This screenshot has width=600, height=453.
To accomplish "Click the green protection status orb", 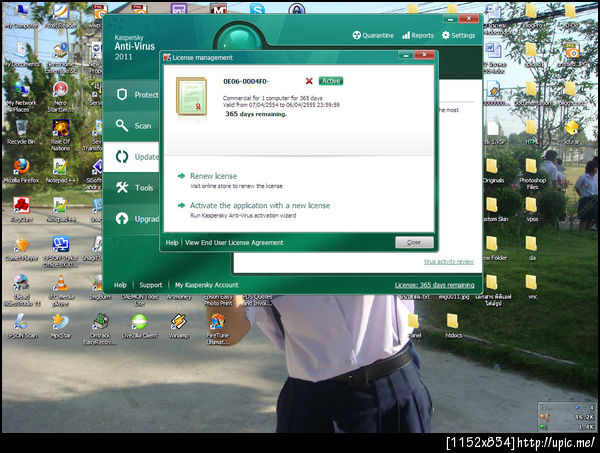I will (240, 39).
